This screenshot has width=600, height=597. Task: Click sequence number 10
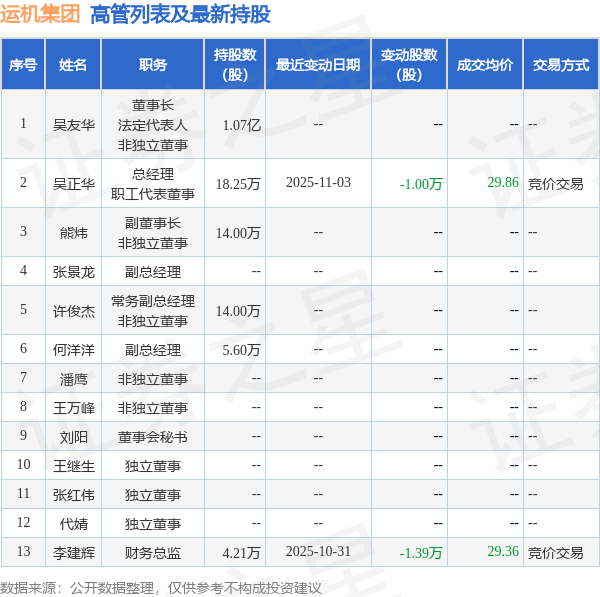tap(23, 464)
